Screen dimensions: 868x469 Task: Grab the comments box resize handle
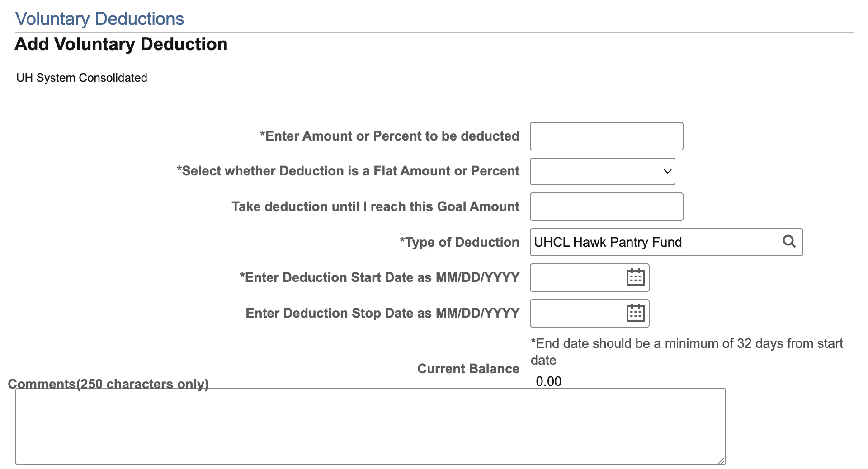(x=721, y=461)
